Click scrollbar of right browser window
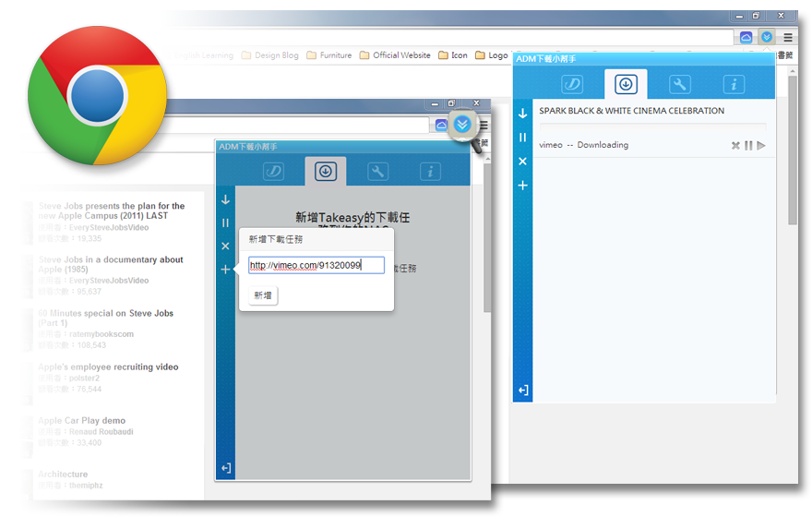The image size is (812, 517). pos(793,150)
